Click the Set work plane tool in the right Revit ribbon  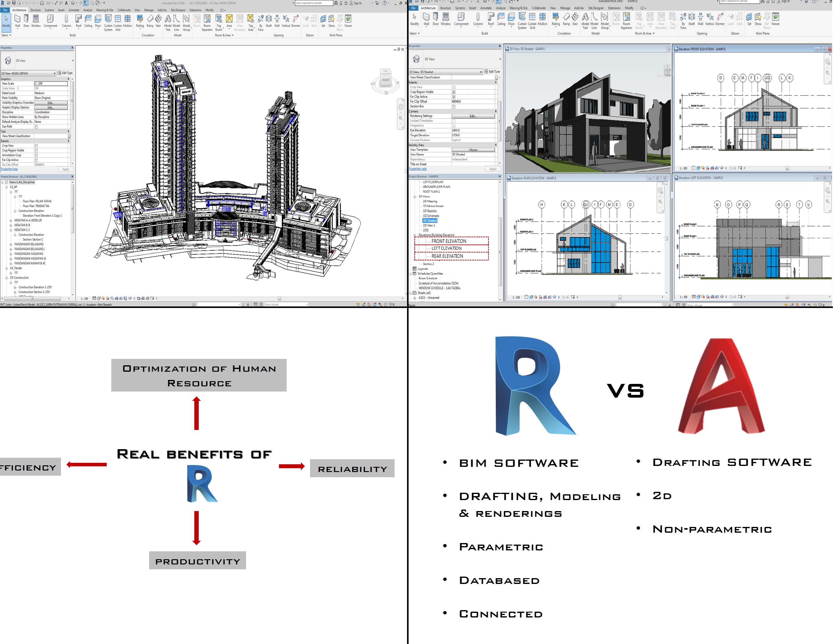tap(749, 19)
